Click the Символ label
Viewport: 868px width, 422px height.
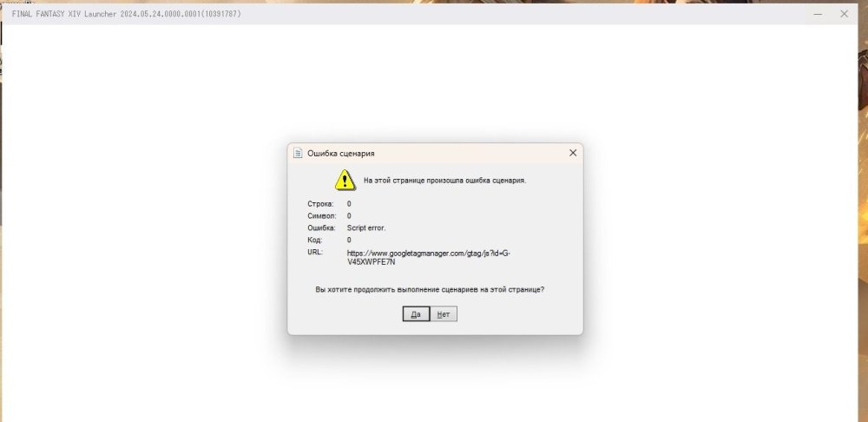(x=322, y=216)
